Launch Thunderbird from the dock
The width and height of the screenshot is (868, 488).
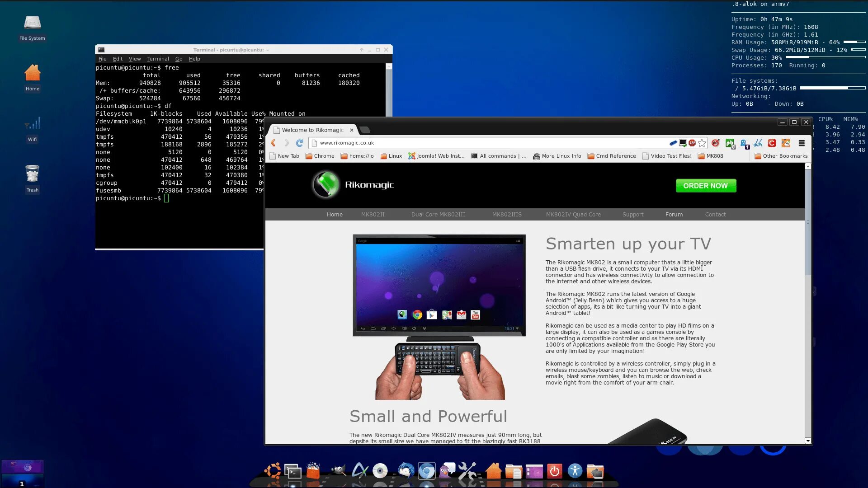point(406,471)
